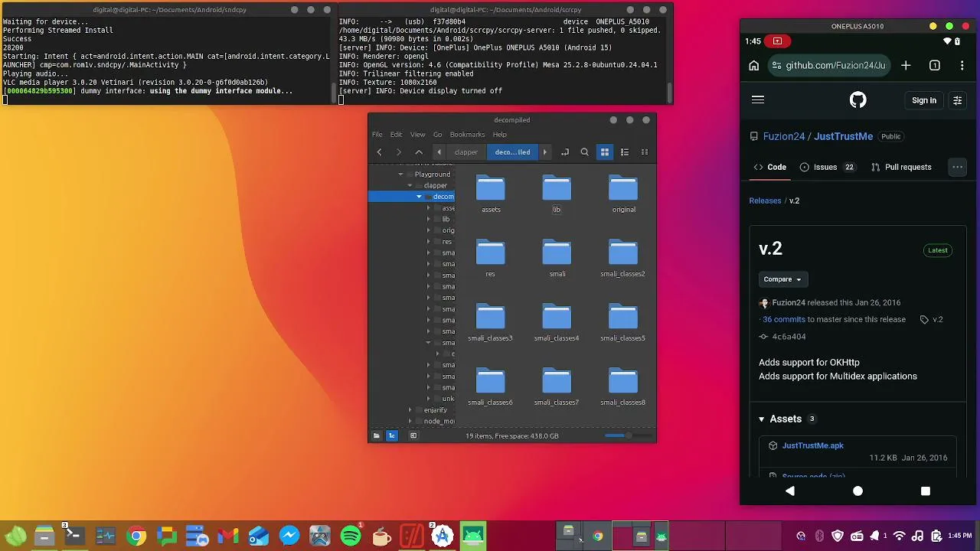Open the Code tab on GitHub
The height and width of the screenshot is (551, 980).
(x=770, y=167)
